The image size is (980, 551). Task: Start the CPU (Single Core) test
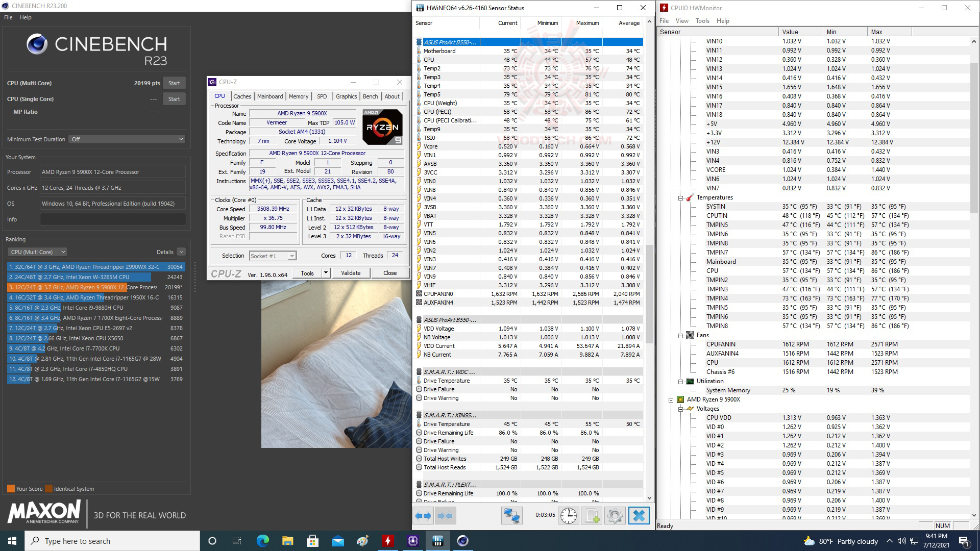click(174, 99)
